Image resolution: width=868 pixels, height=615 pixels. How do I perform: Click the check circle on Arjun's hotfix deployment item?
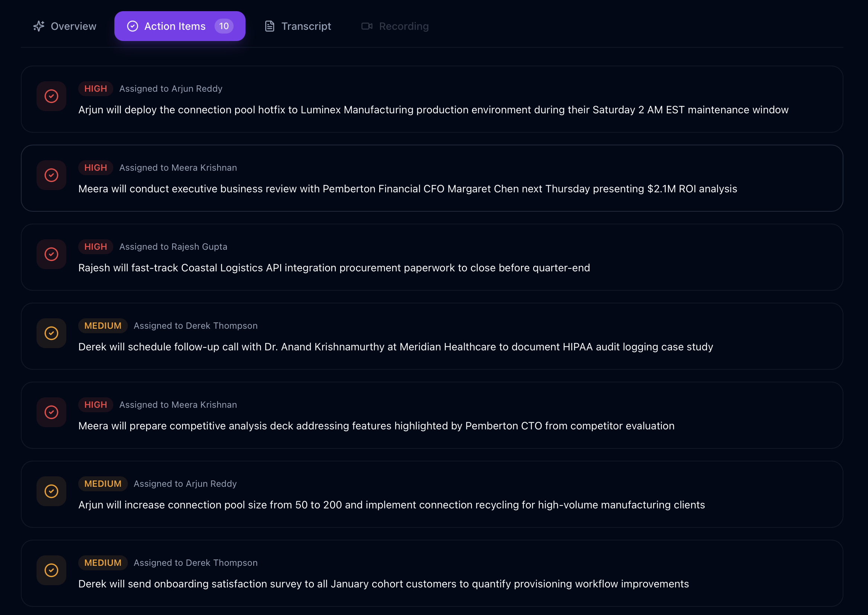click(51, 96)
